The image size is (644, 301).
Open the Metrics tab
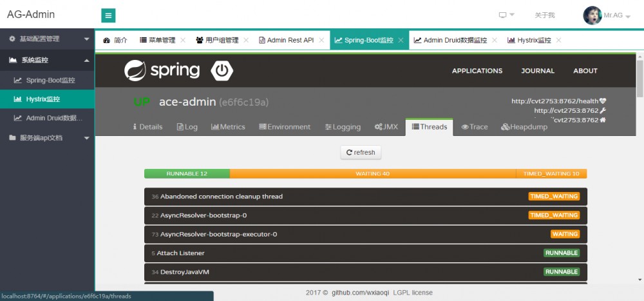pos(228,127)
